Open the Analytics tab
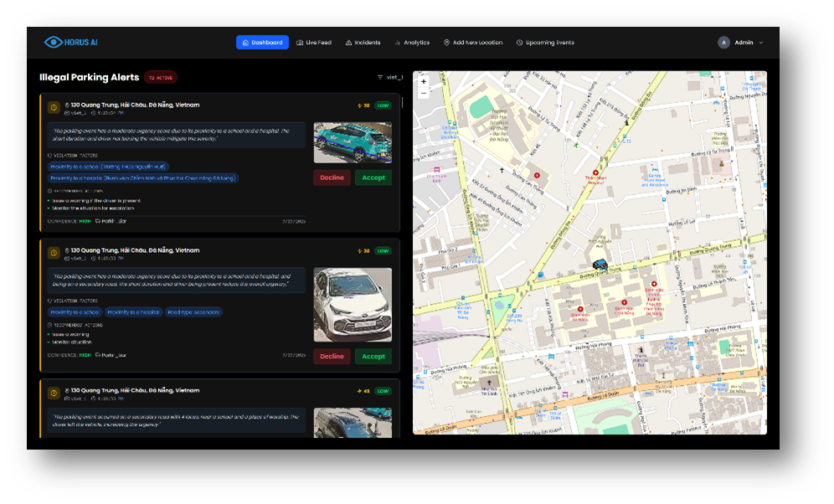The height and width of the screenshot is (504, 834). pyautogui.click(x=412, y=43)
